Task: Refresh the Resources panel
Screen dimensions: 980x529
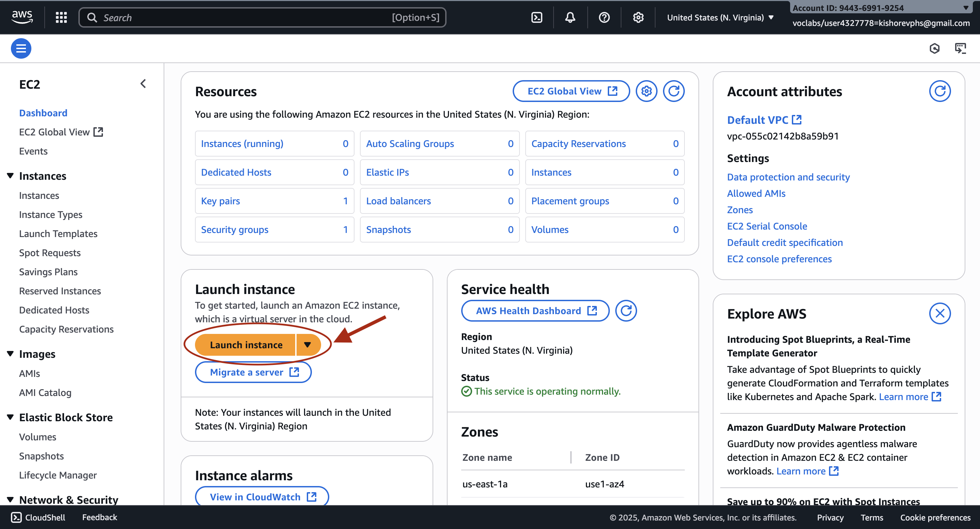Action: coord(674,91)
